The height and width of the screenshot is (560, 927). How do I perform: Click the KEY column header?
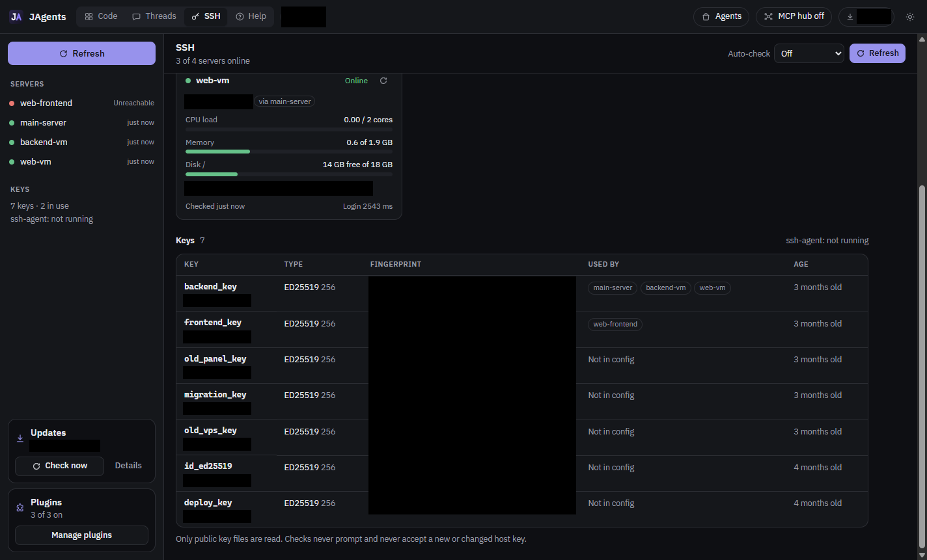pos(191,265)
